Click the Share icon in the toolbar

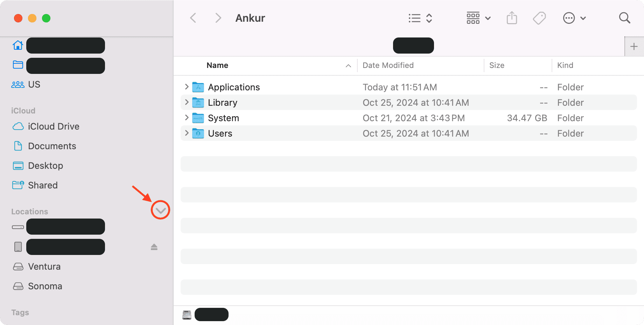coord(512,18)
